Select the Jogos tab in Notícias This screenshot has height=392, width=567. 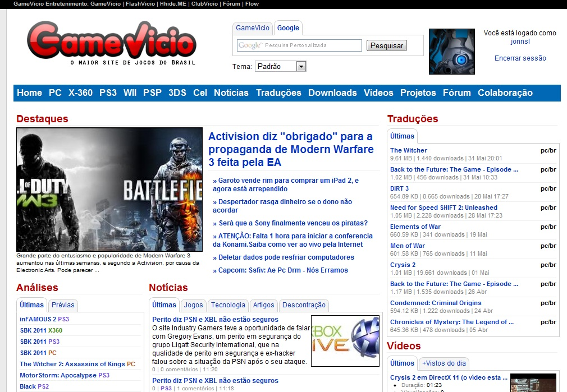[x=194, y=305]
